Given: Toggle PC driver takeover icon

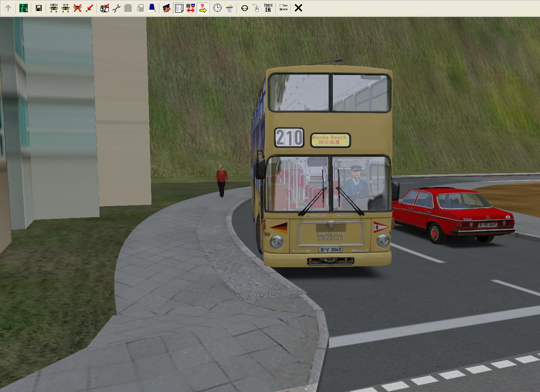Looking at the screenshot, I should (191, 8).
